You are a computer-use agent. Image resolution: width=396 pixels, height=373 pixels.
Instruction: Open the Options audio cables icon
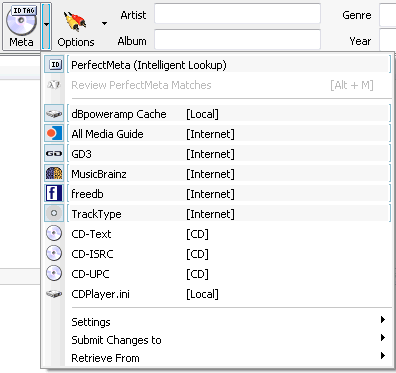[x=75, y=22]
